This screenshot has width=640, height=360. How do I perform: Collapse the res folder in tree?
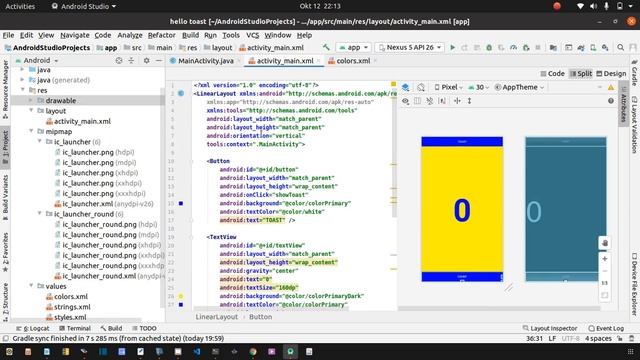pos(23,90)
